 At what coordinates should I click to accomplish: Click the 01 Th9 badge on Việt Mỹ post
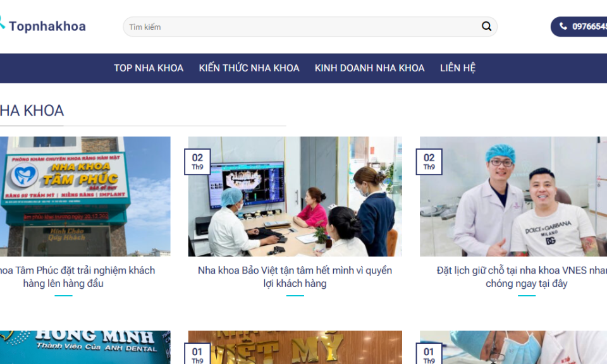[x=197, y=354]
